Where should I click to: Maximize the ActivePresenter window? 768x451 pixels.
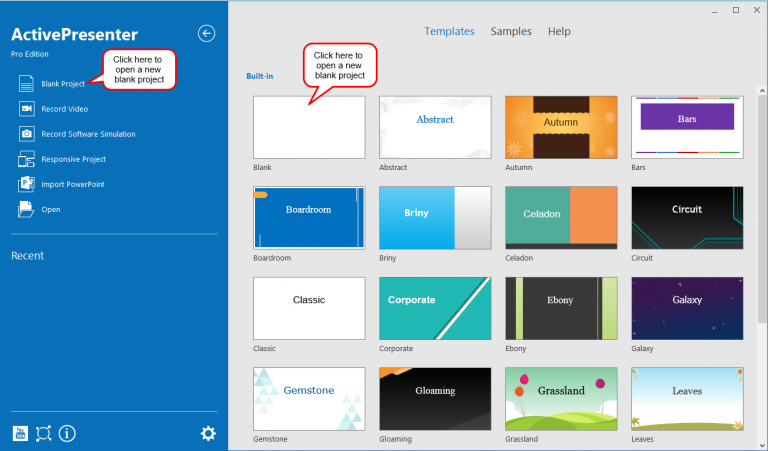pyautogui.click(x=736, y=10)
